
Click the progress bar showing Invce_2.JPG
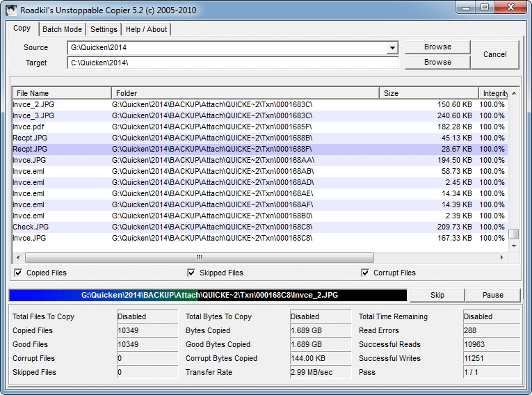coord(208,296)
